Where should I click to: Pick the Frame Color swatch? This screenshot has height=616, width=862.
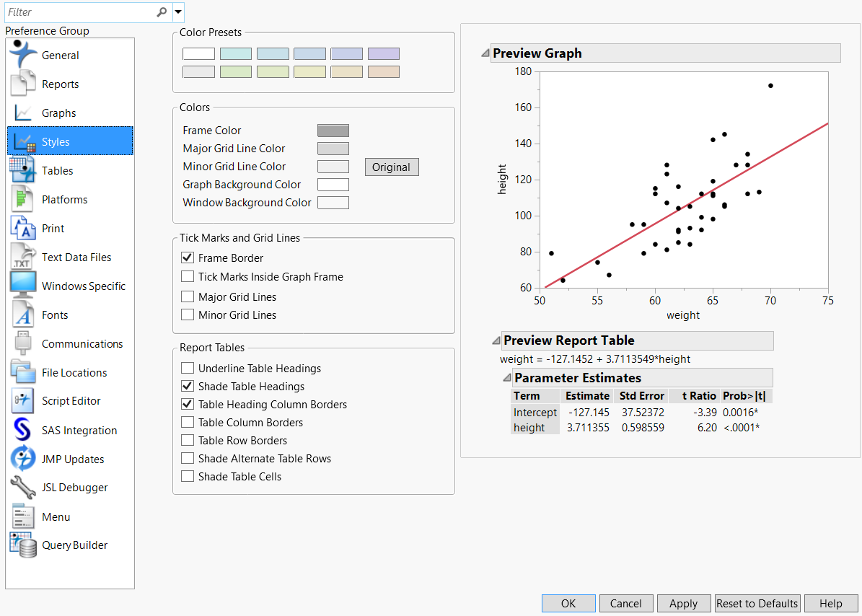point(333,131)
